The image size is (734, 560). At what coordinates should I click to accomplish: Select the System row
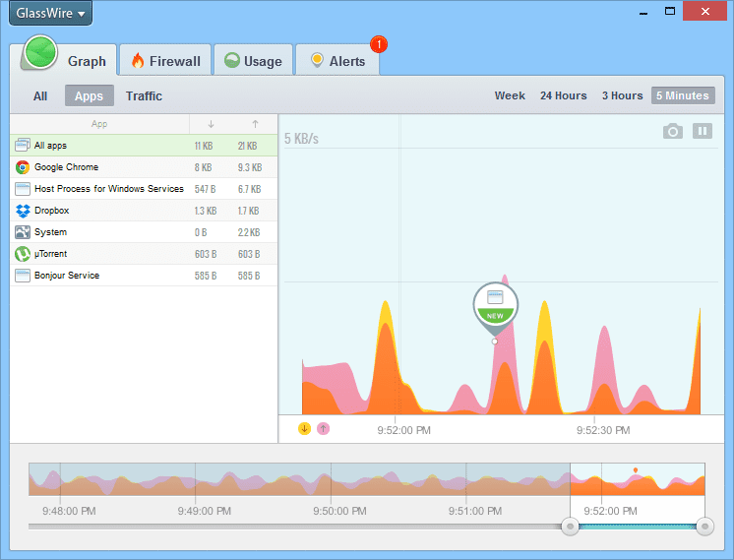coord(144,231)
